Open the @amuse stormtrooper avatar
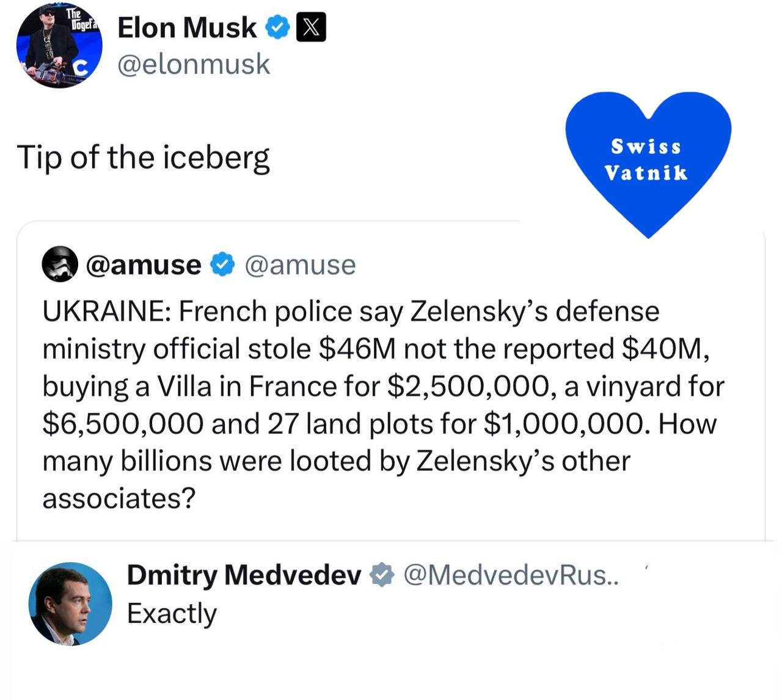The width and height of the screenshot is (782, 700). pyautogui.click(x=60, y=264)
